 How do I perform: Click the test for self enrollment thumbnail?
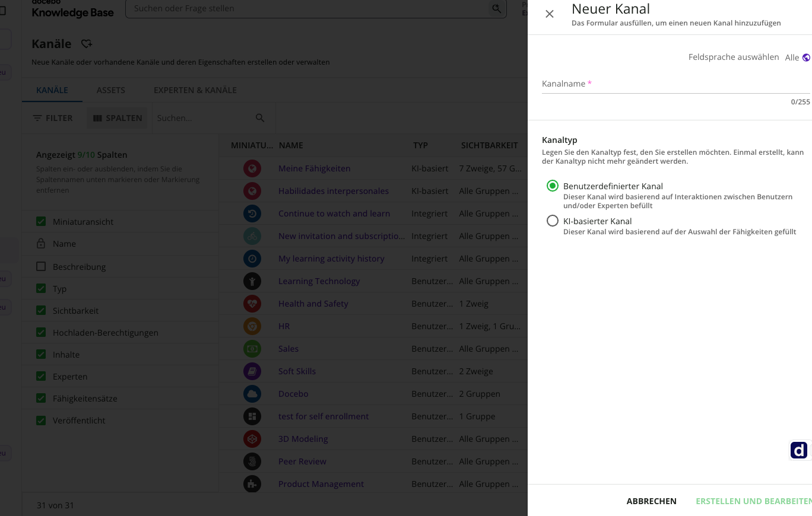click(x=252, y=416)
